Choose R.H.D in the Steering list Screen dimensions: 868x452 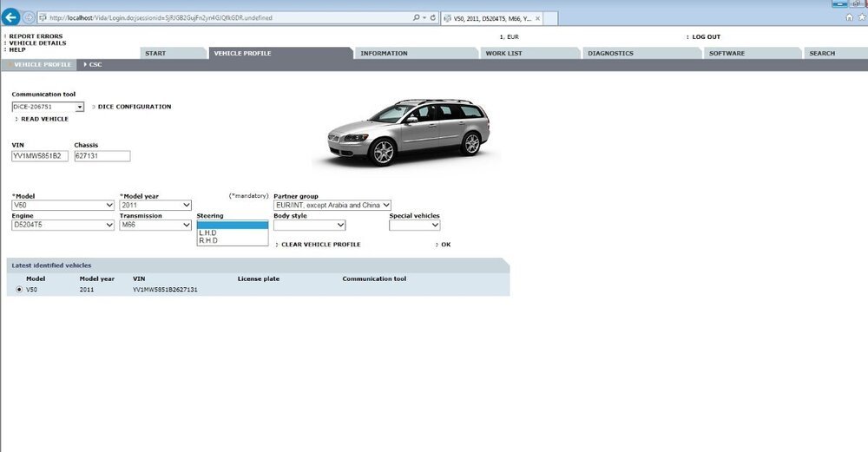[233, 240]
